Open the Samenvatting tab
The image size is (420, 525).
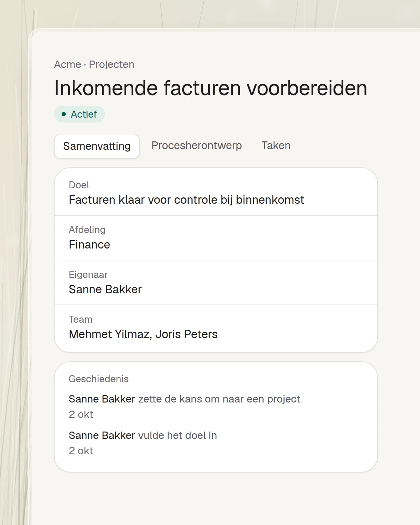[x=97, y=146]
